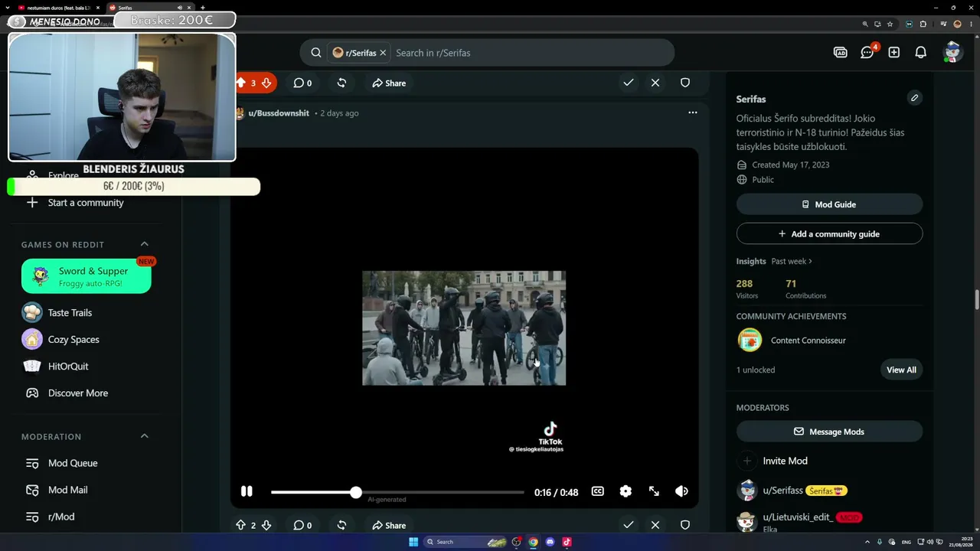Open moderator u/Serifass profile
Screen dimensions: 980x551
783,491
